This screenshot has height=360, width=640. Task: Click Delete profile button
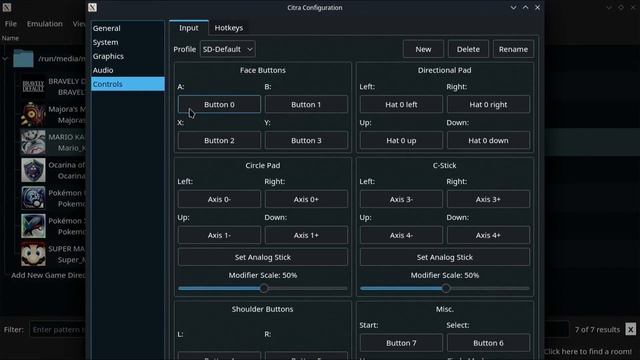tap(468, 49)
